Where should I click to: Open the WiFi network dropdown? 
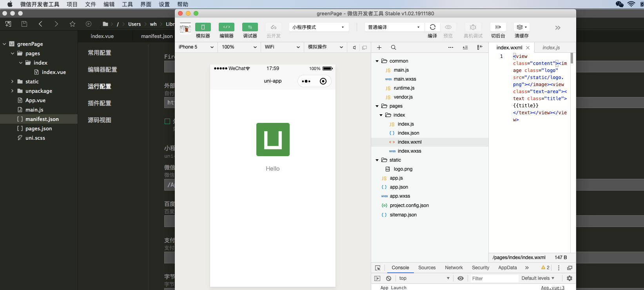[282, 47]
